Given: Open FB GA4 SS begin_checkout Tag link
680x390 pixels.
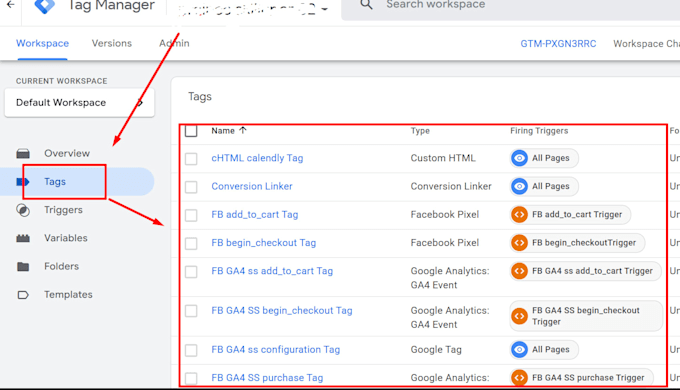Looking at the screenshot, I should click(x=282, y=310).
